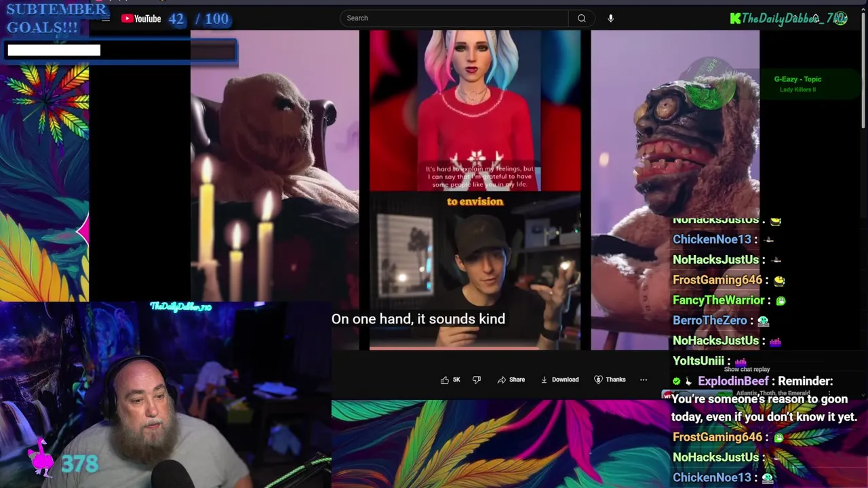Image resolution: width=868 pixels, height=488 pixels.
Task: Share the video
Action: click(x=511, y=380)
